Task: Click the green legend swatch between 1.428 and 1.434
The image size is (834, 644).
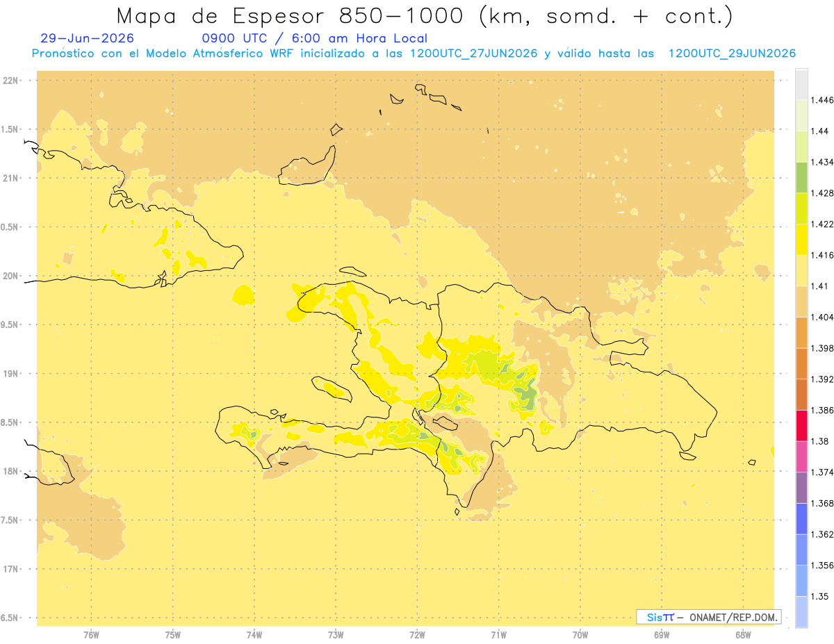Action: 801,177
